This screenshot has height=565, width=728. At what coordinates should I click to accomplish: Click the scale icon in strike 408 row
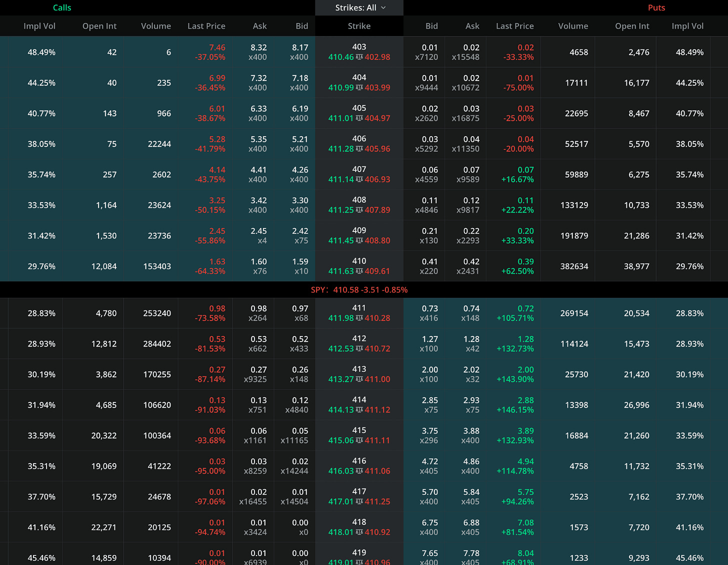click(359, 209)
